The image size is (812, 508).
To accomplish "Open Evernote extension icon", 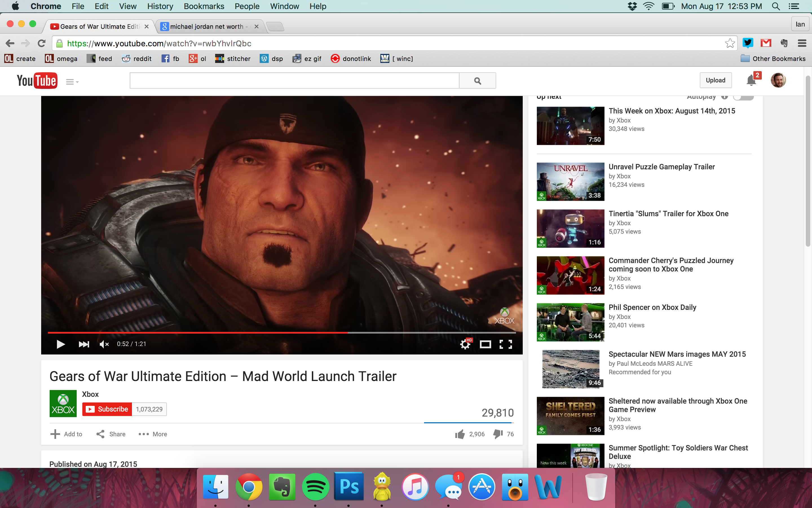I will pyautogui.click(x=784, y=43).
